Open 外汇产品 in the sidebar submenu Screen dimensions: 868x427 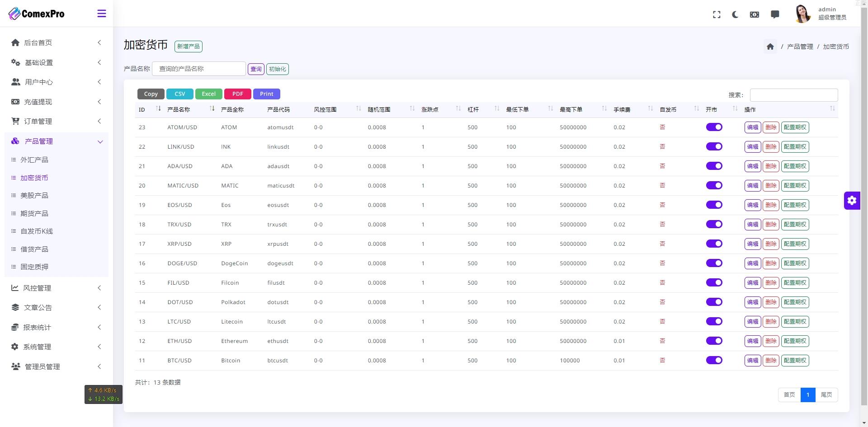34,160
